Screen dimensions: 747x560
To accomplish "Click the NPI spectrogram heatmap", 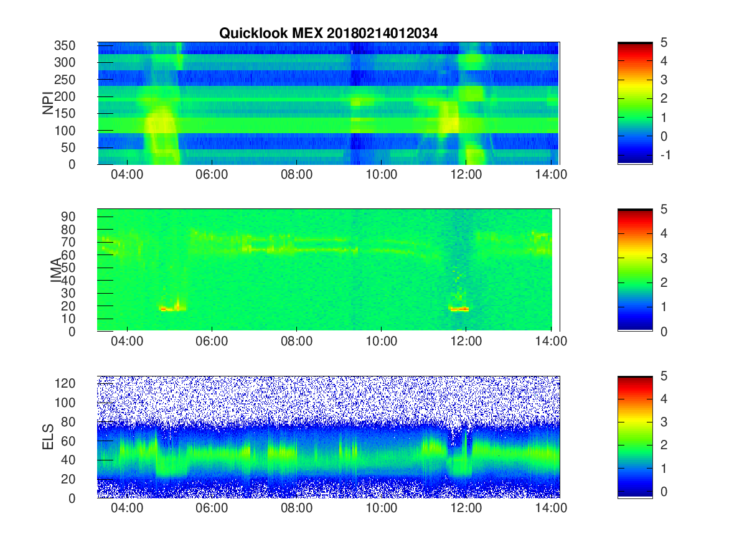I will click(328, 103).
